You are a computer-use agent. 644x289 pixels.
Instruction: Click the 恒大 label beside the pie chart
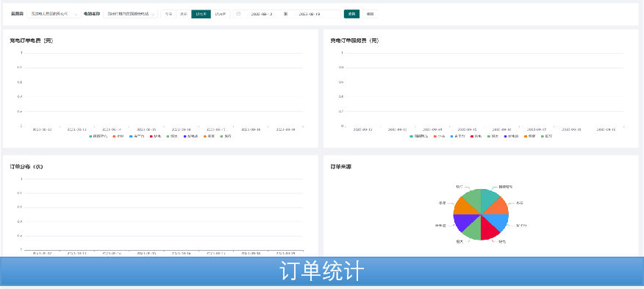click(459, 242)
